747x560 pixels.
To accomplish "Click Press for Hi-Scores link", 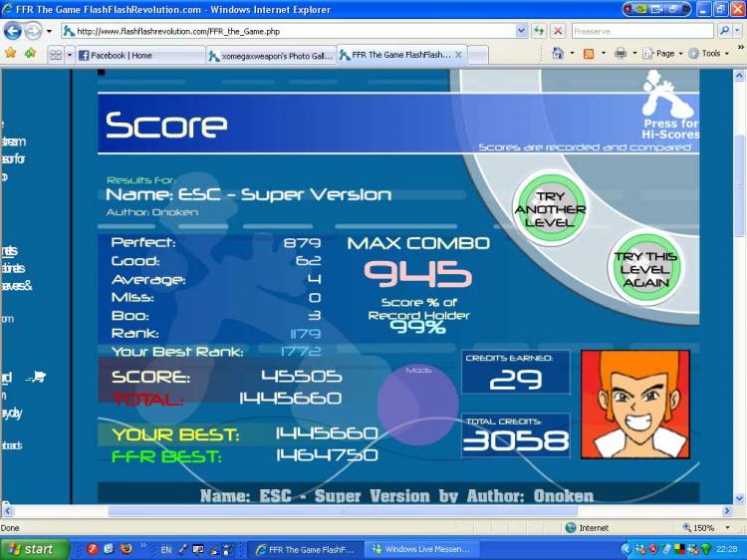I will point(670,129).
